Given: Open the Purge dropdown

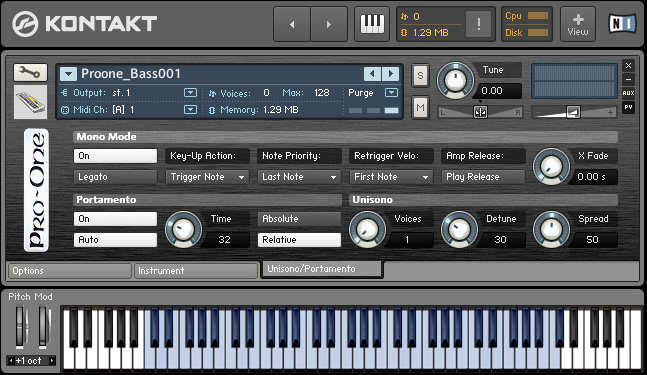Looking at the screenshot, I should tap(391, 93).
